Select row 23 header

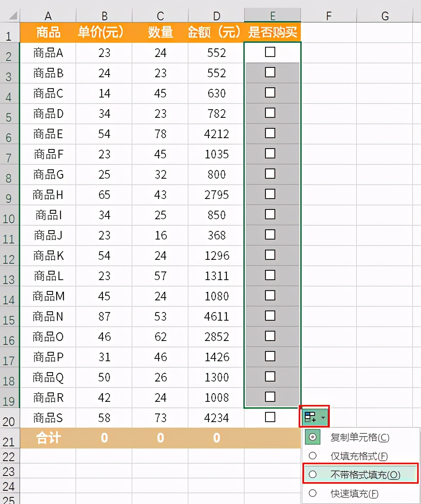(x=9, y=471)
